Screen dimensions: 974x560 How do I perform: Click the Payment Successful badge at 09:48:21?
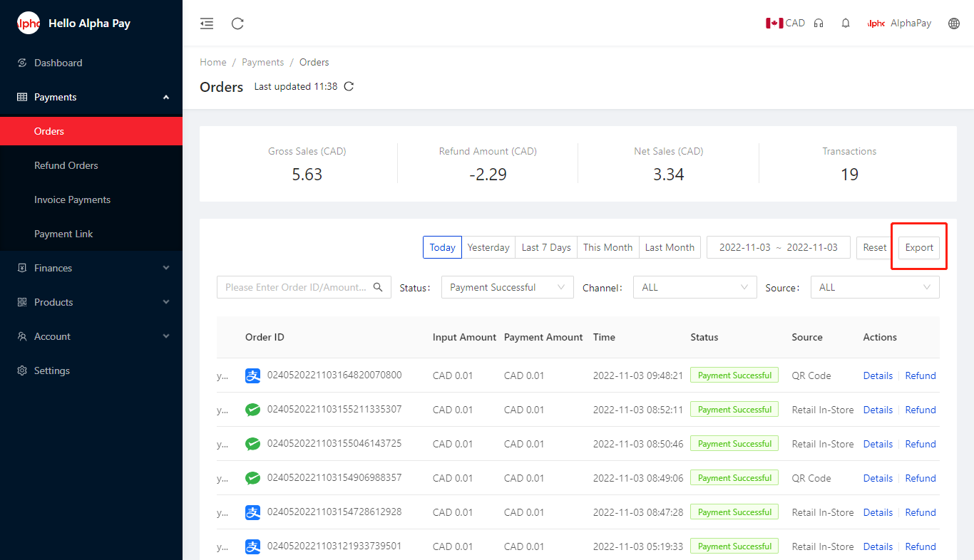coord(734,375)
